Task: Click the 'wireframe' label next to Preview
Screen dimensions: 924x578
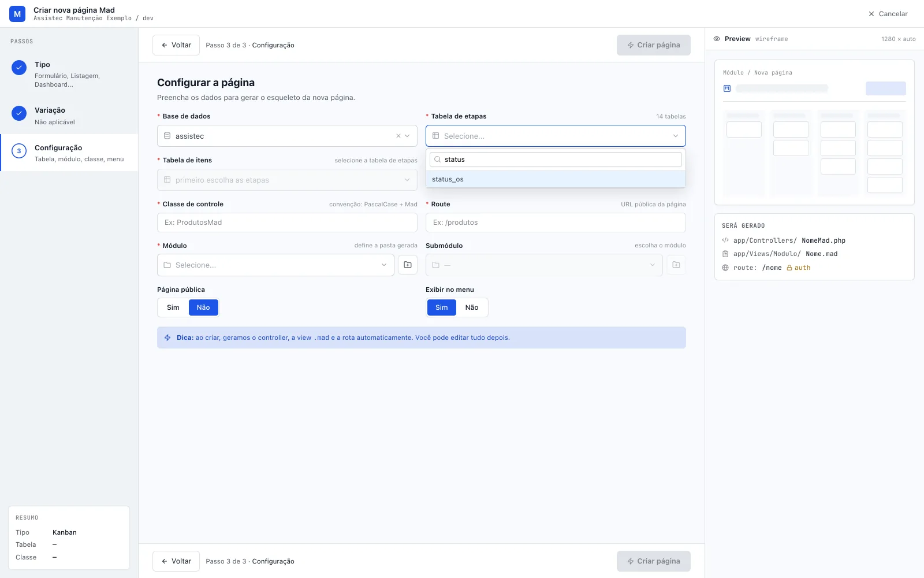Action: (x=772, y=39)
